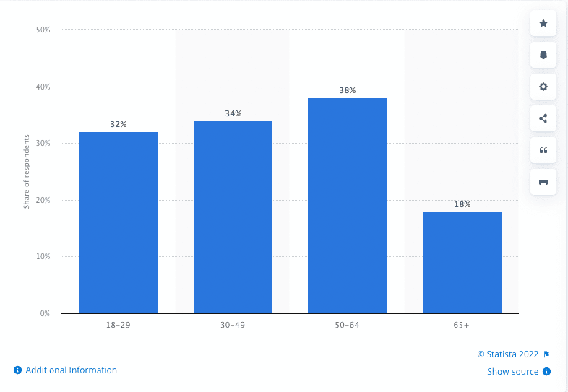Click the quotation mark citation icon

543,150
